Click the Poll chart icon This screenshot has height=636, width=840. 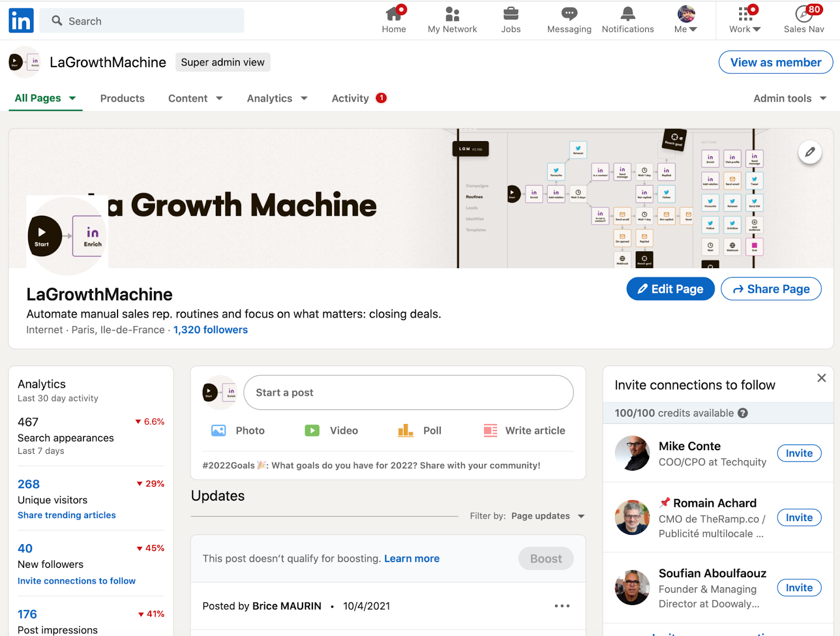pos(405,431)
